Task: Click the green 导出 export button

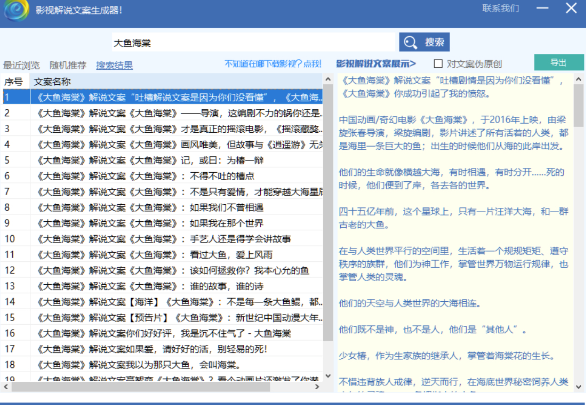Action: click(559, 62)
